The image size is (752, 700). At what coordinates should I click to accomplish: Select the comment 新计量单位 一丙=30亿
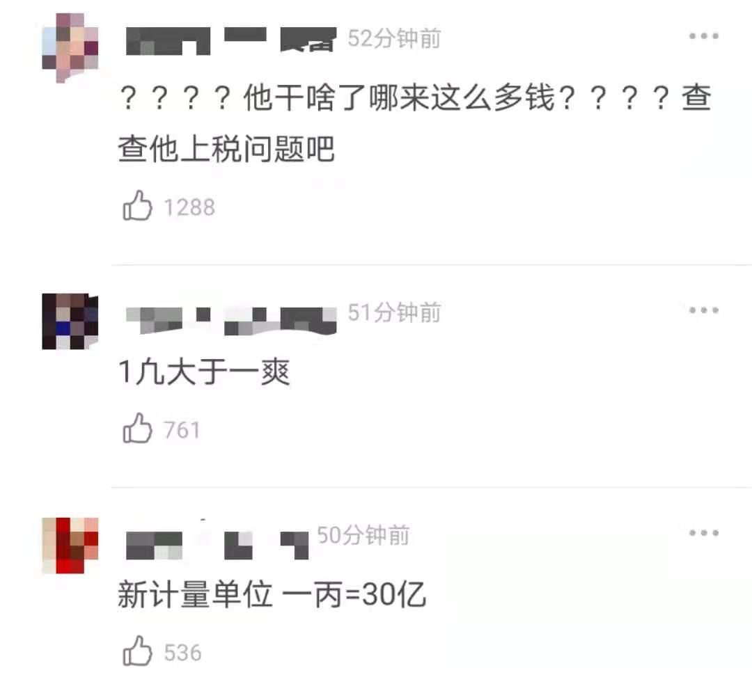point(272,595)
